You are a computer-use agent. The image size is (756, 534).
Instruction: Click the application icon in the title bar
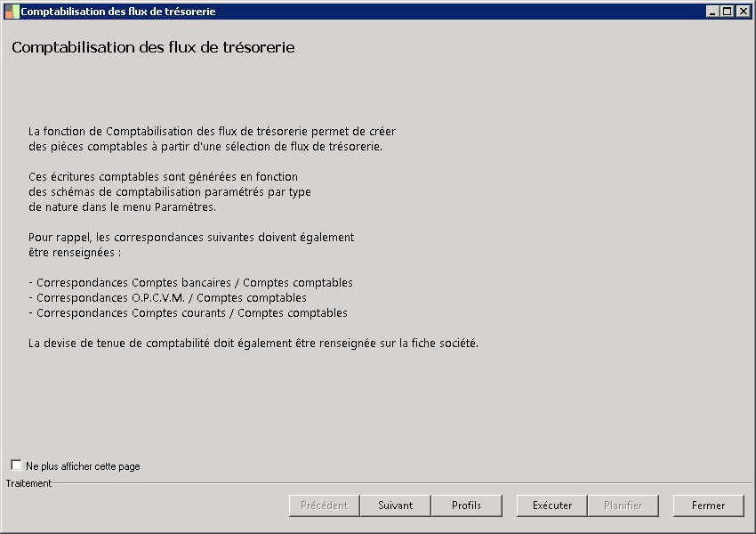[x=12, y=12]
